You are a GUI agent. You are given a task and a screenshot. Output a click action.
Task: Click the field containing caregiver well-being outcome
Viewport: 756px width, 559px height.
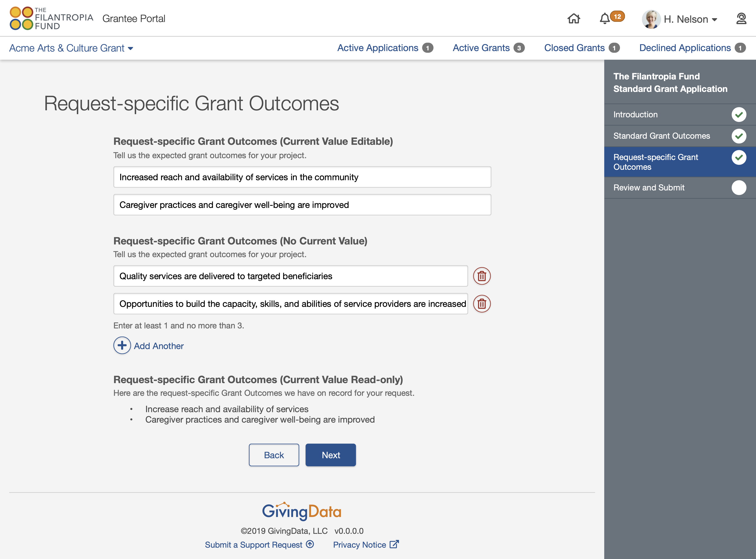pos(302,204)
